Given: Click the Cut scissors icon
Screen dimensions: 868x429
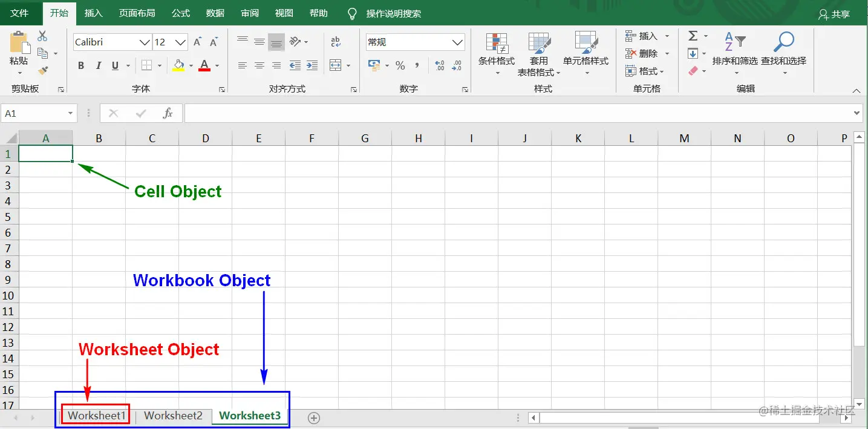Looking at the screenshot, I should pos(42,36).
